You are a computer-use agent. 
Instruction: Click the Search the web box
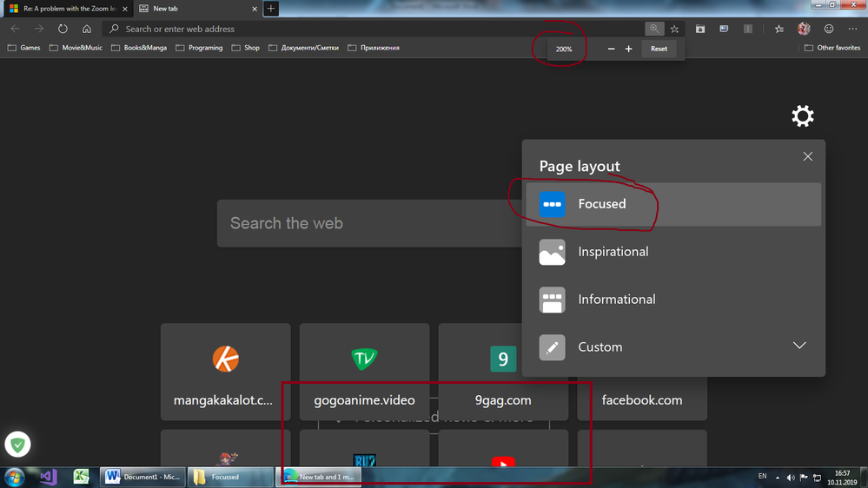coord(369,223)
